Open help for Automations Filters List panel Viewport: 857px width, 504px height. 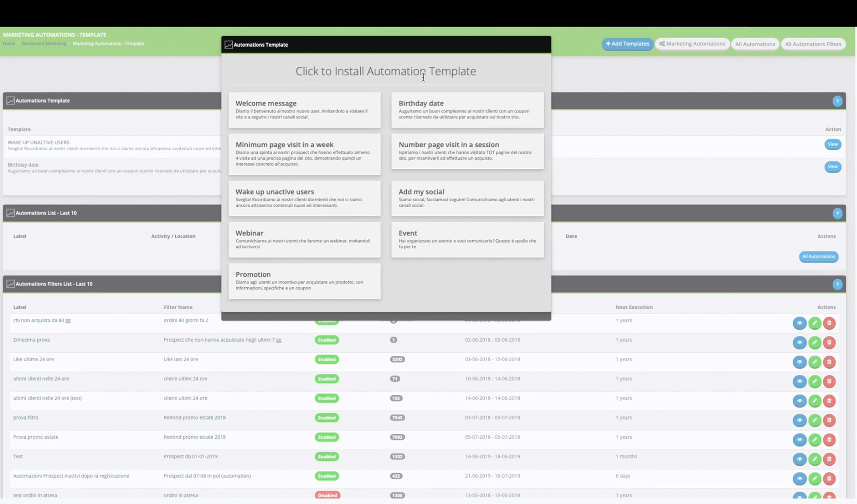(837, 284)
